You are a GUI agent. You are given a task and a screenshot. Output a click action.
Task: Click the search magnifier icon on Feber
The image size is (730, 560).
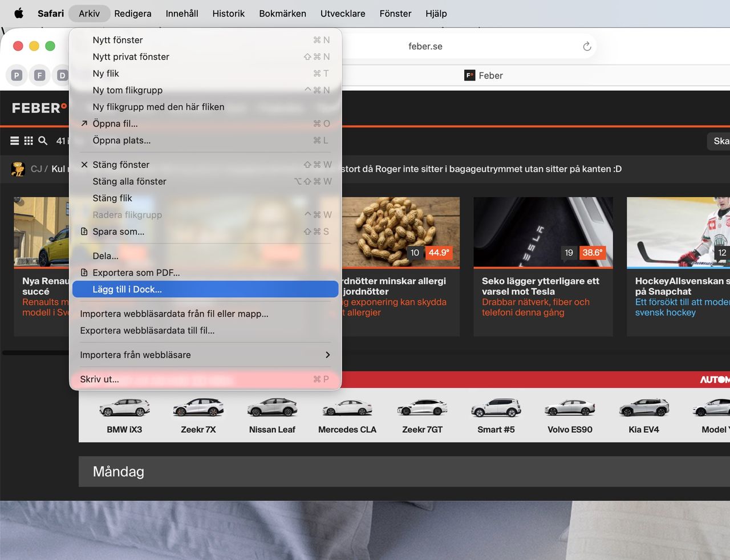click(43, 141)
